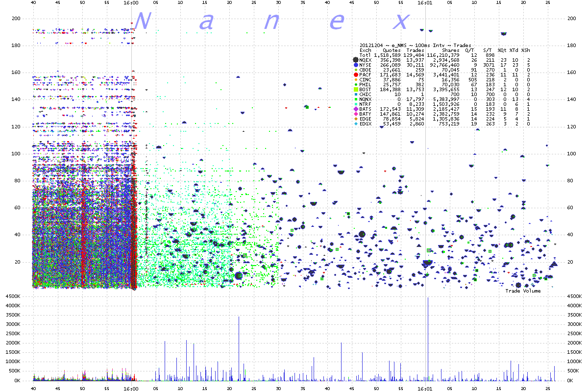Select NYSE shares value 92,766,460
The height and width of the screenshot is (392, 588).
(444, 65)
